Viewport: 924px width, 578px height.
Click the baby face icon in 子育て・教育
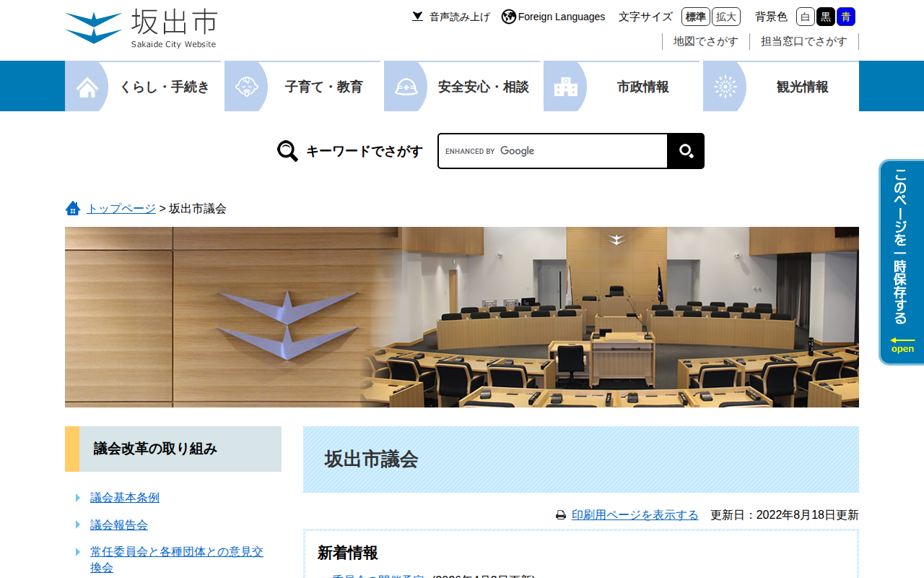tap(247, 87)
